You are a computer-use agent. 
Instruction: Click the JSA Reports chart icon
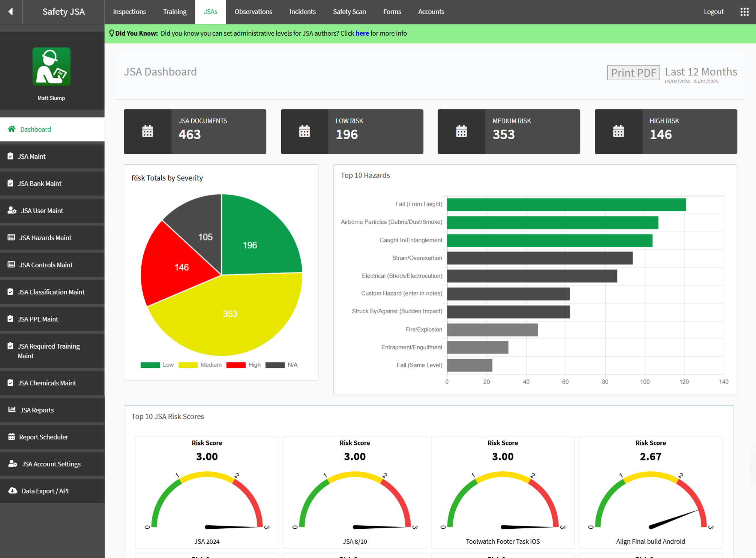(12, 409)
